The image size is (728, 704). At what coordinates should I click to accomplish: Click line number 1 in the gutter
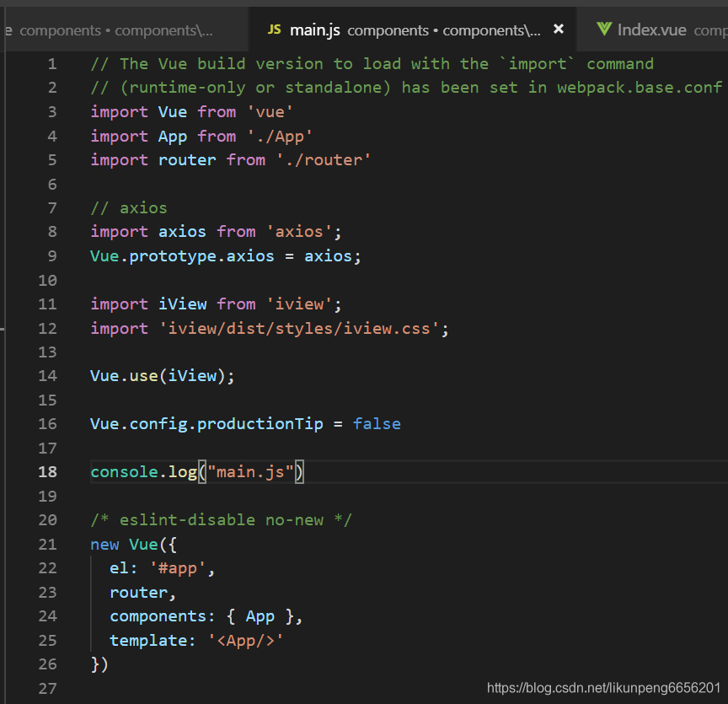pos(52,64)
